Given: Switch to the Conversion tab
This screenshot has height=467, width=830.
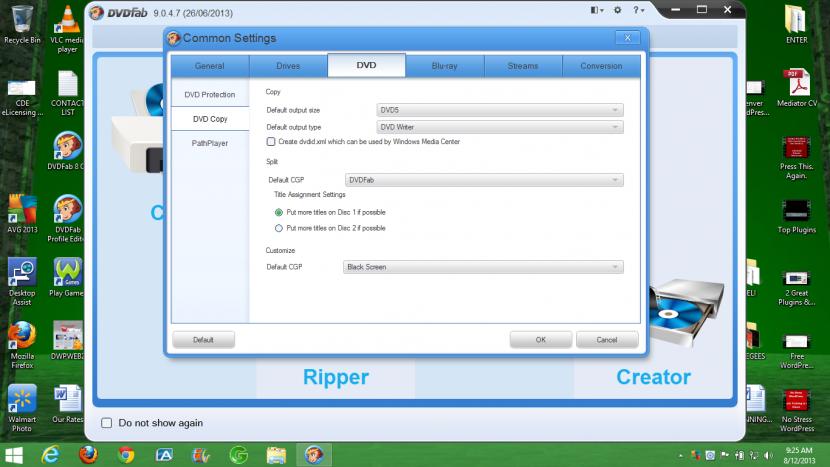Looking at the screenshot, I should tap(601, 66).
